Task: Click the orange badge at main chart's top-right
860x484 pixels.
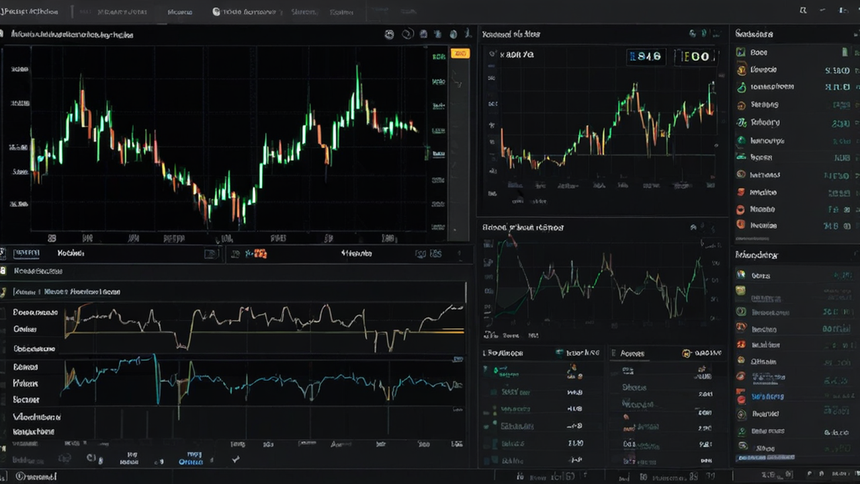Action: click(x=460, y=53)
